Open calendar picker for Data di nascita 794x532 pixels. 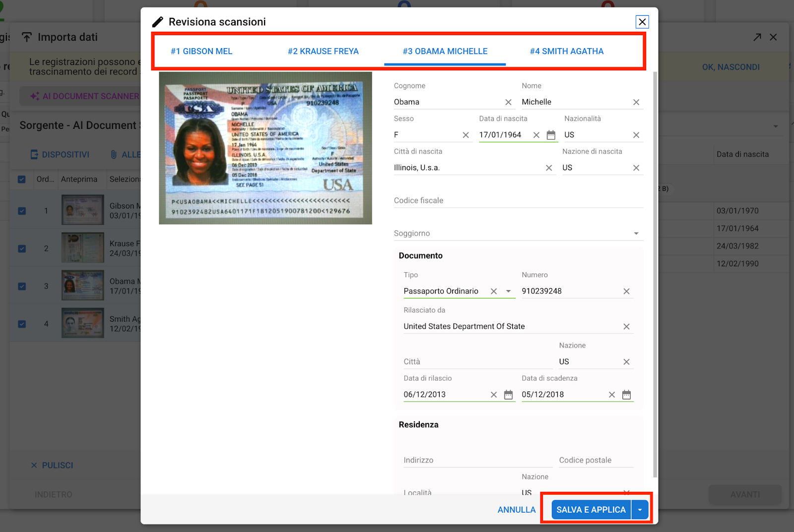click(551, 135)
